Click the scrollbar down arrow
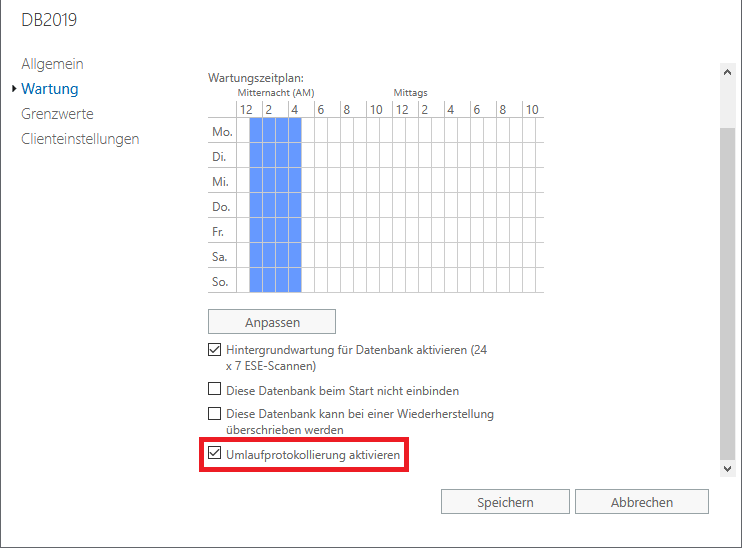742x548 pixels. click(727, 467)
